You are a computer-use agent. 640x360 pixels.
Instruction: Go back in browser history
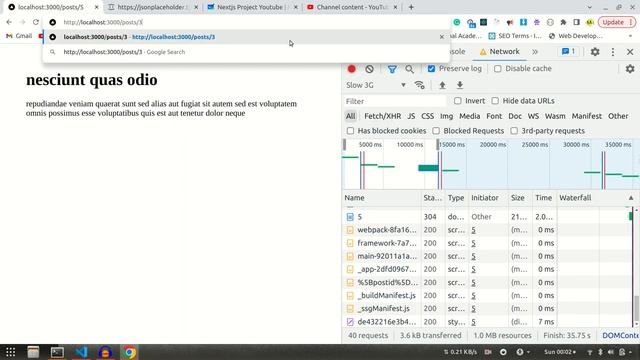click(9, 22)
